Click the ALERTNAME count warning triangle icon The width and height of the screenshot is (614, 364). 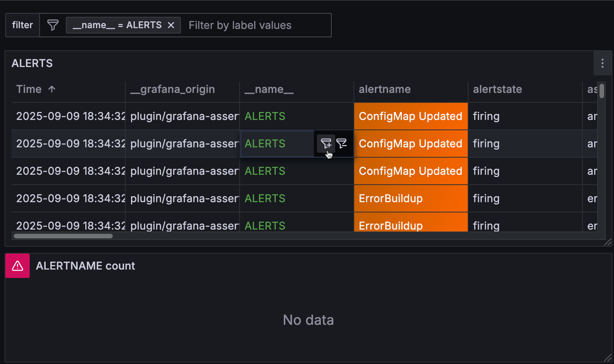(18, 266)
